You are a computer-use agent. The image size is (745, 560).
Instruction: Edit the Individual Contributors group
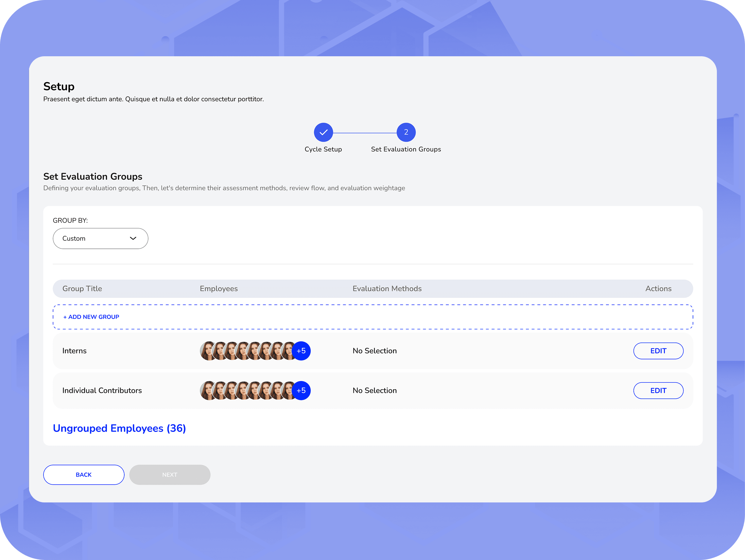[x=658, y=391]
